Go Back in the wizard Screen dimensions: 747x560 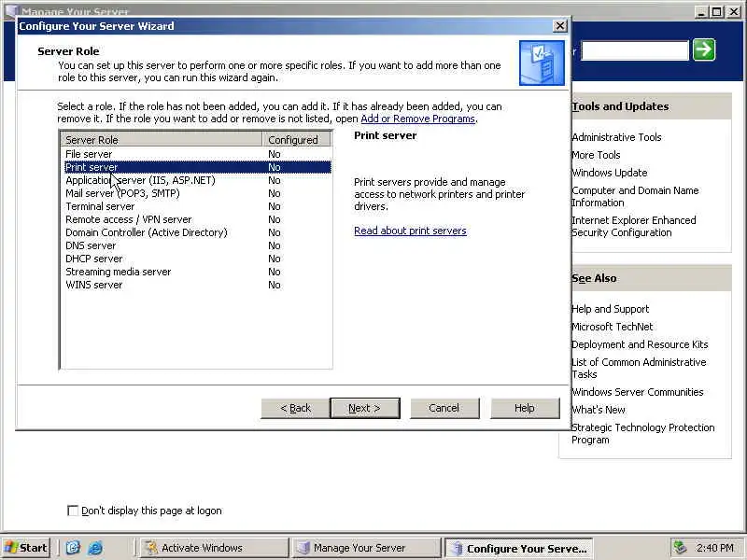295,408
